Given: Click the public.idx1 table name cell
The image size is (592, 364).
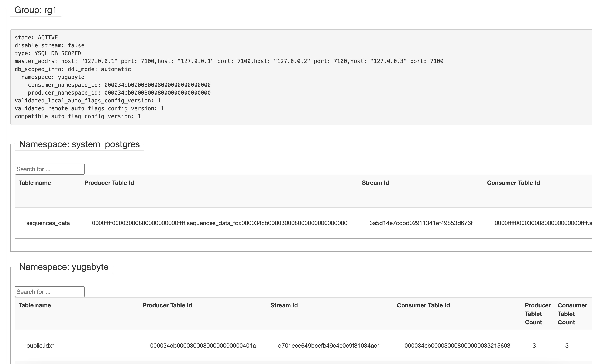Looking at the screenshot, I should pyautogui.click(x=41, y=346).
